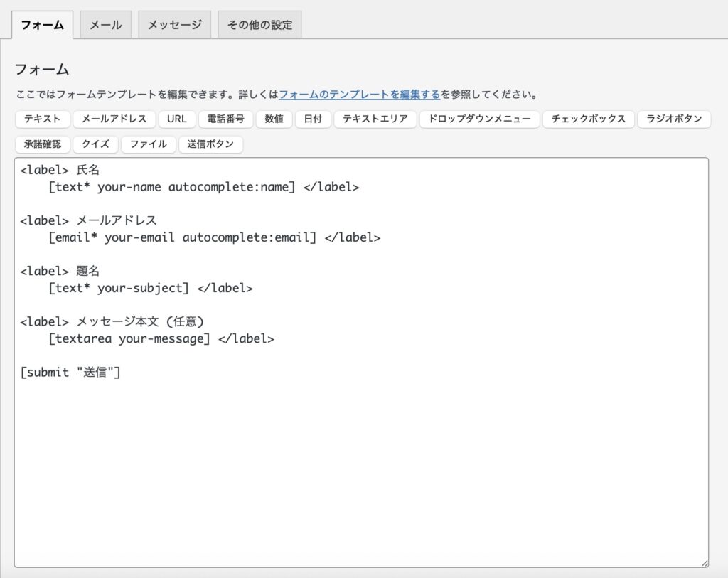
Task: Insert a 電話番号 tag
Action: (225, 119)
